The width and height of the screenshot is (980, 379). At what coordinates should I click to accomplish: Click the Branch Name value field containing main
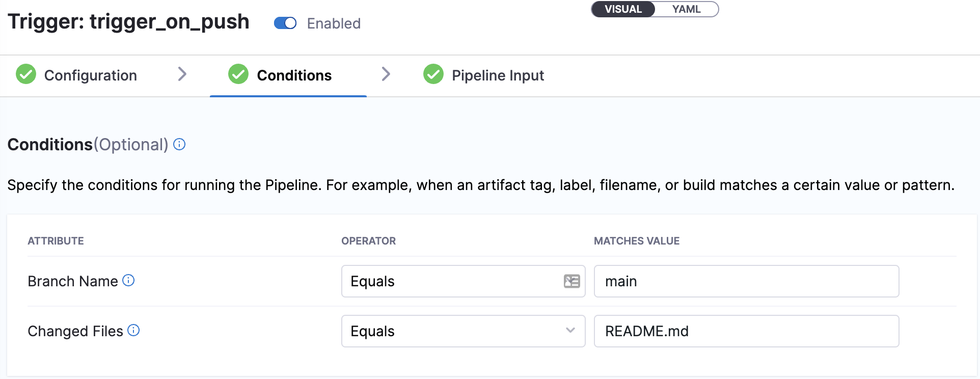click(x=746, y=281)
